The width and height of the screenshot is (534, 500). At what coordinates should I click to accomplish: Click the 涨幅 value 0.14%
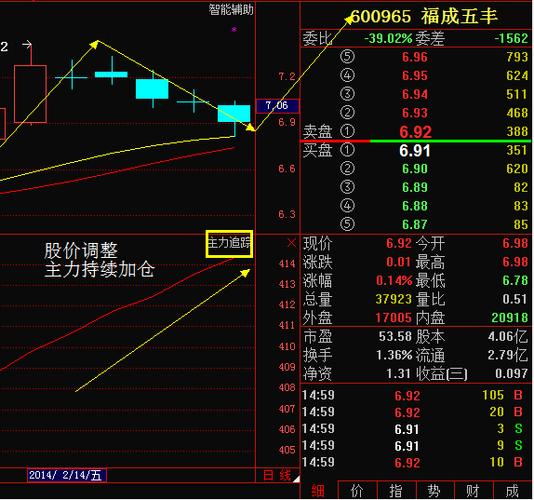point(394,280)
